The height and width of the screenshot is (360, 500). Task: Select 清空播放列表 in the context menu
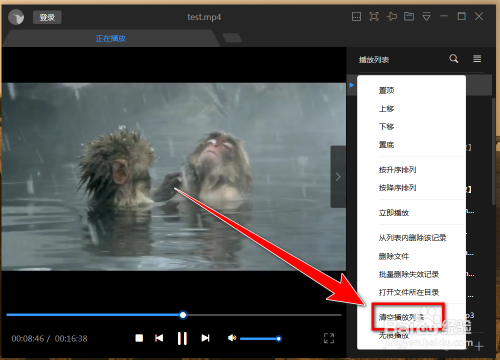[401, 317]
